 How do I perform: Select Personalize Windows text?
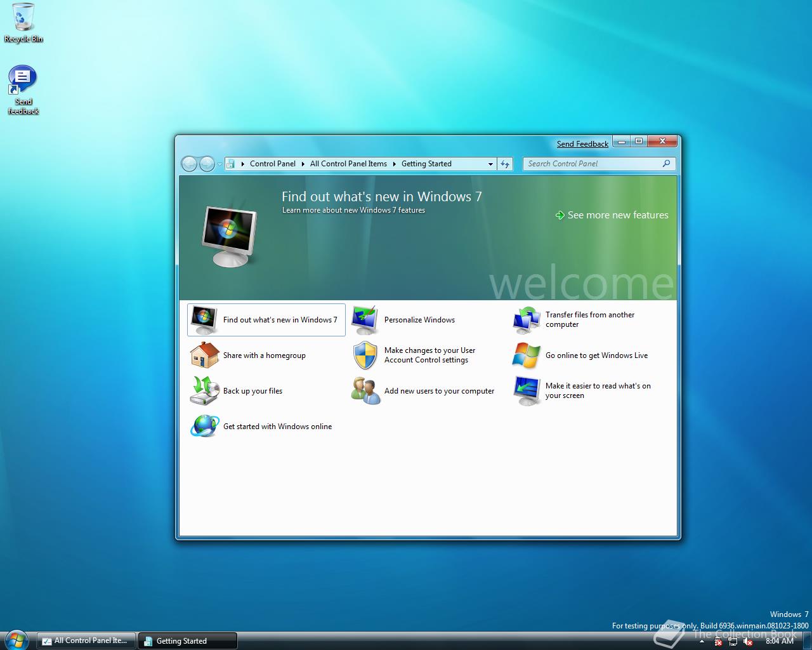419,320
